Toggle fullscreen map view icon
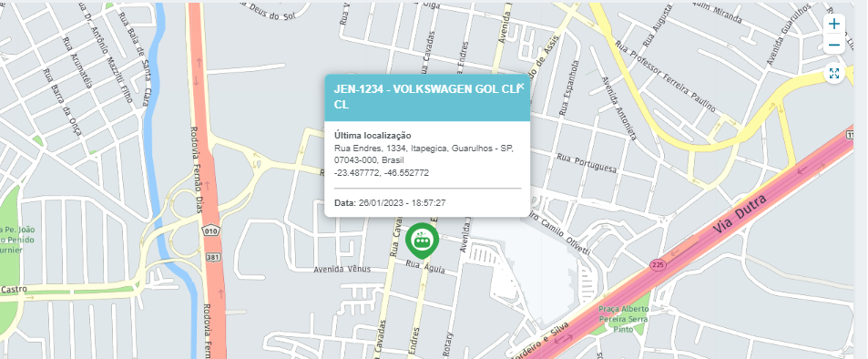 click(834, 73)
